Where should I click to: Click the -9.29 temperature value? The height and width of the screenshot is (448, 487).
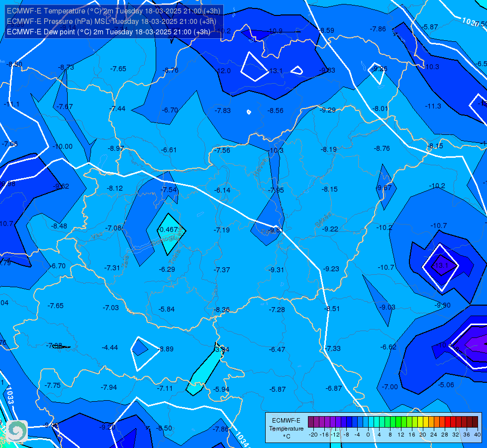[x=327, y=110]
